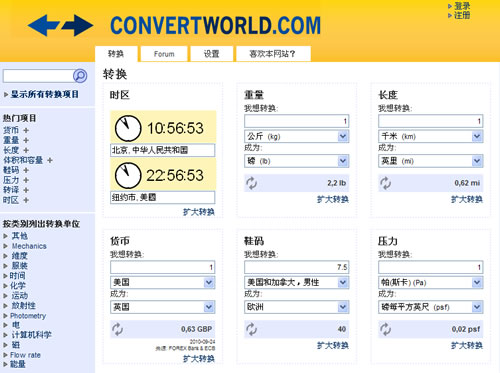Open the 设置 tab
The image size is (500, 373).
click(x=212, y=54)
